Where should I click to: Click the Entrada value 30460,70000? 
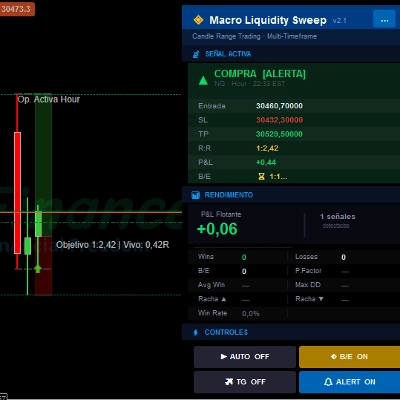279,106
